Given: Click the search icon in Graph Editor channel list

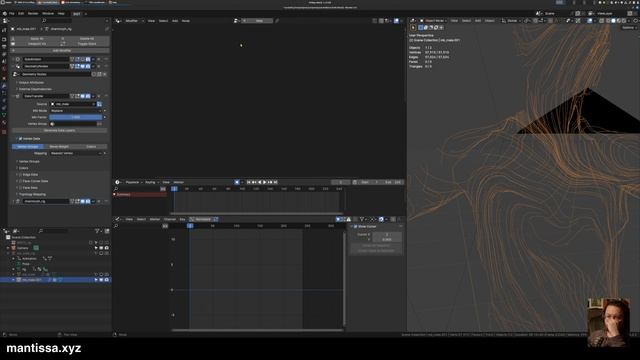Looking at the screenshot, I should pyautogui.click(x=116, y=226).
